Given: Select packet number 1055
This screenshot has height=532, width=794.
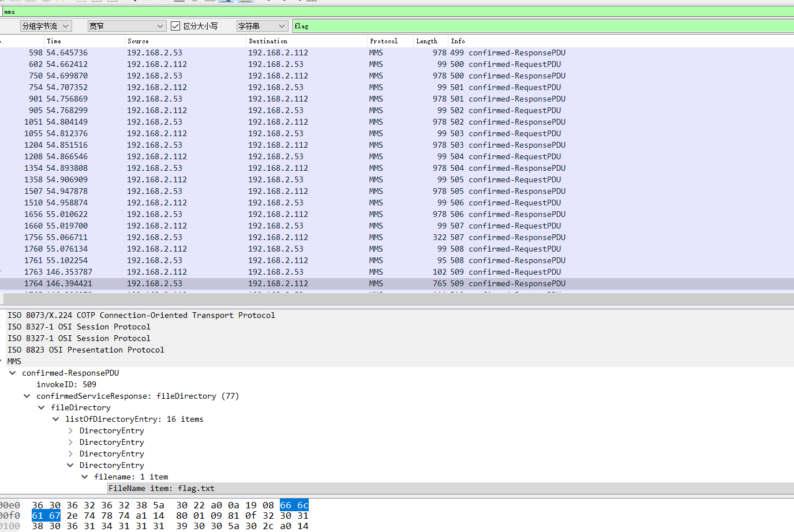Looking at the screenshot, I should click(x=397, y=133).
